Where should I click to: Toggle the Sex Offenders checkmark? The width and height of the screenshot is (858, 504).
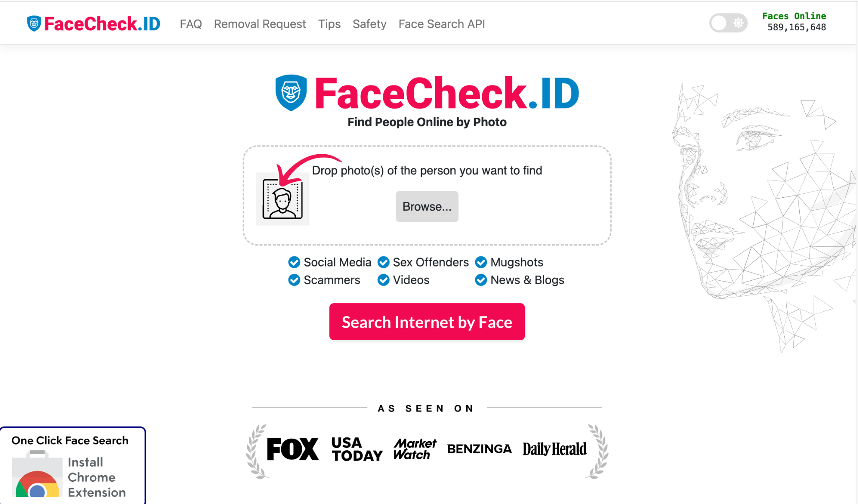coord(383,262)
